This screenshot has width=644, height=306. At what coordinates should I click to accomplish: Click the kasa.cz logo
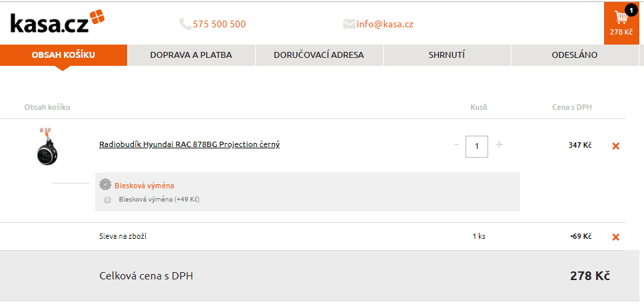tap(57, 22)
